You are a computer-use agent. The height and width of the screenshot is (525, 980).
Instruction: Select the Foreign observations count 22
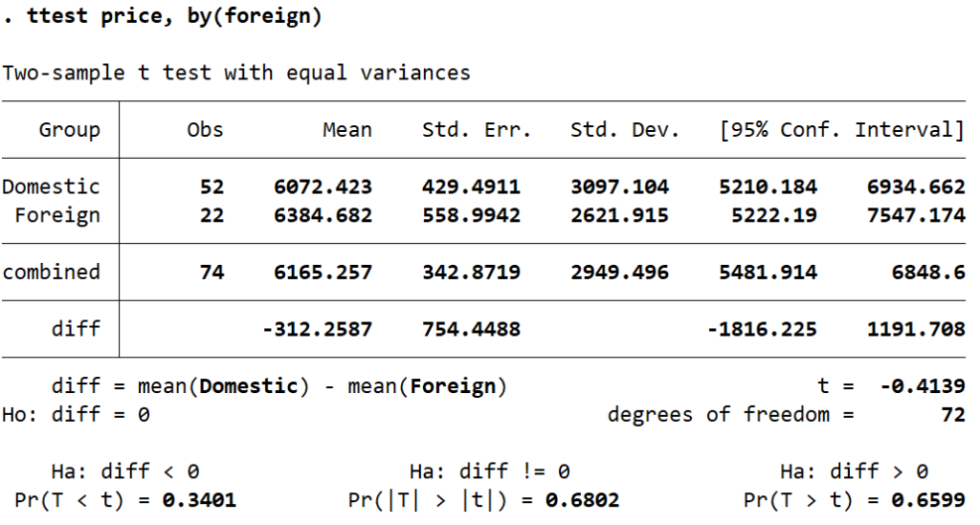212,215
